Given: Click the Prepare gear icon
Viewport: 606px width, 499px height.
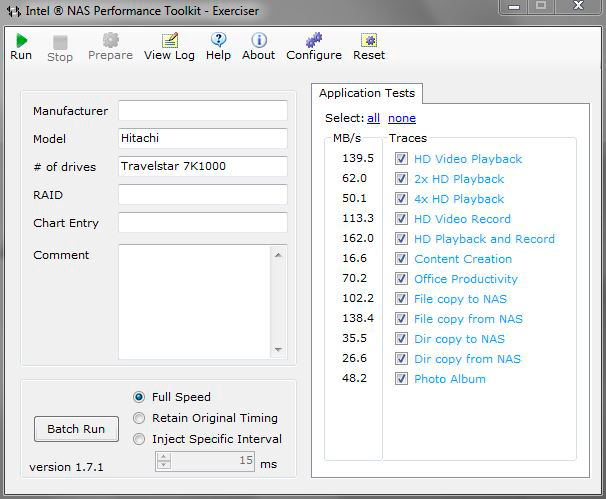Looking at the screenshot, I should 110,40.
